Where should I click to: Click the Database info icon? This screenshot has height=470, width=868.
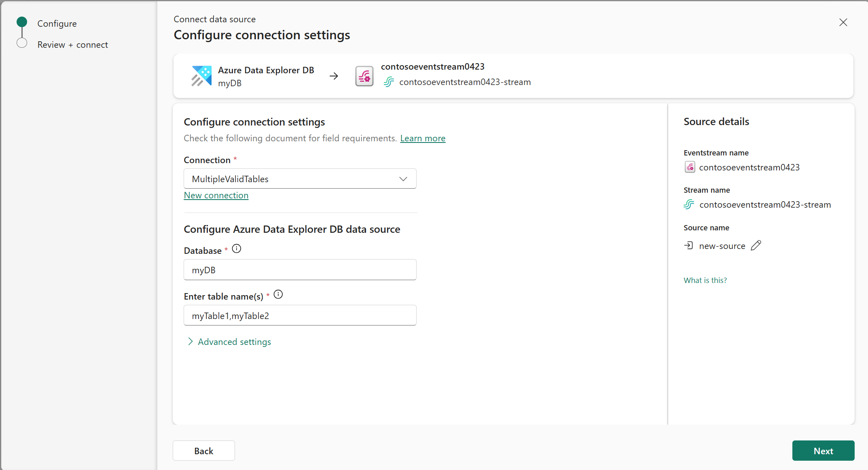coord(237,249)
